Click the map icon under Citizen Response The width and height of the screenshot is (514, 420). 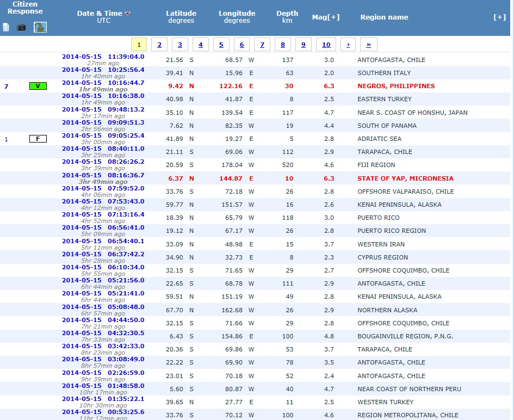(x=40, y=27)
